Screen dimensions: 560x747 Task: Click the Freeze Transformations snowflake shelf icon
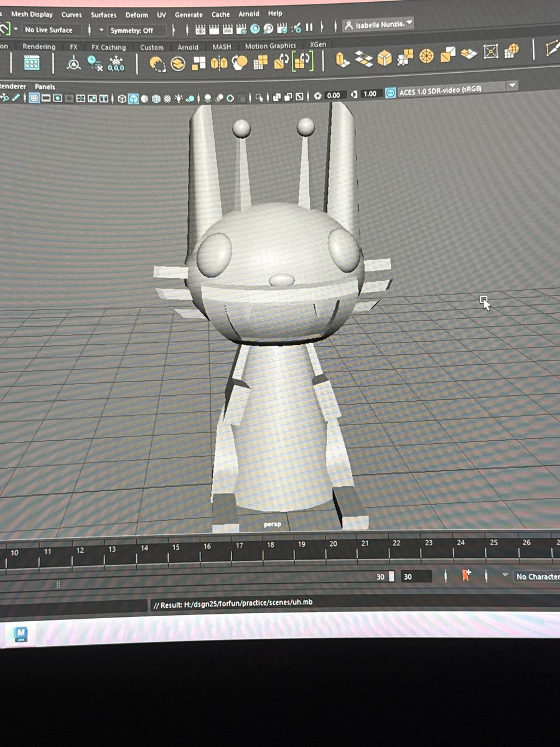116,63
